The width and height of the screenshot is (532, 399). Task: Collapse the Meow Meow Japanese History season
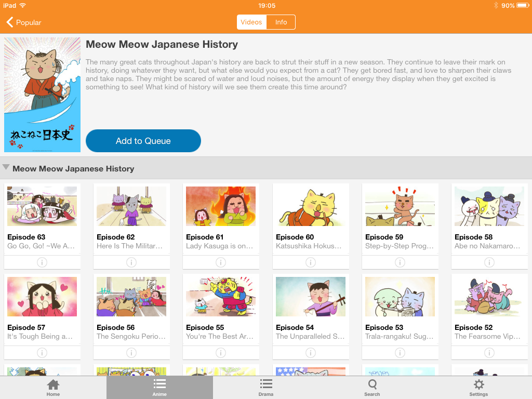pyautogui.click(x=6, y=167)
